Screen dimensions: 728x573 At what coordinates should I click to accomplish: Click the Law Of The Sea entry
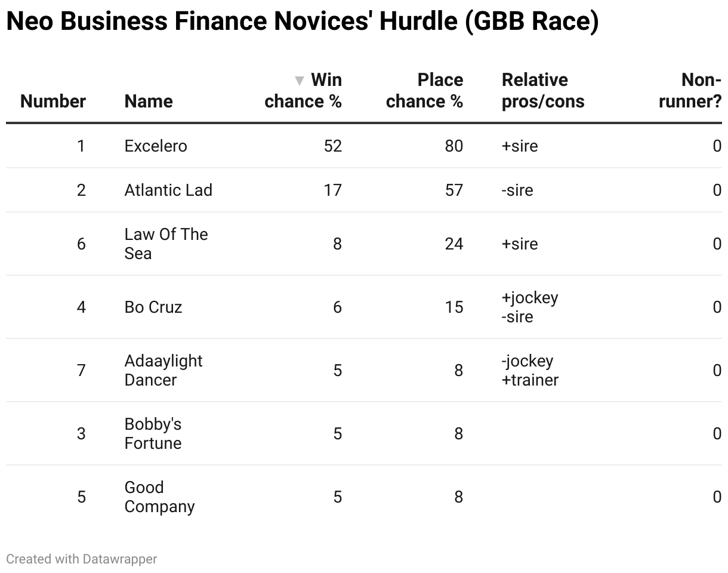pyautogui.click(x=166, y=244)
